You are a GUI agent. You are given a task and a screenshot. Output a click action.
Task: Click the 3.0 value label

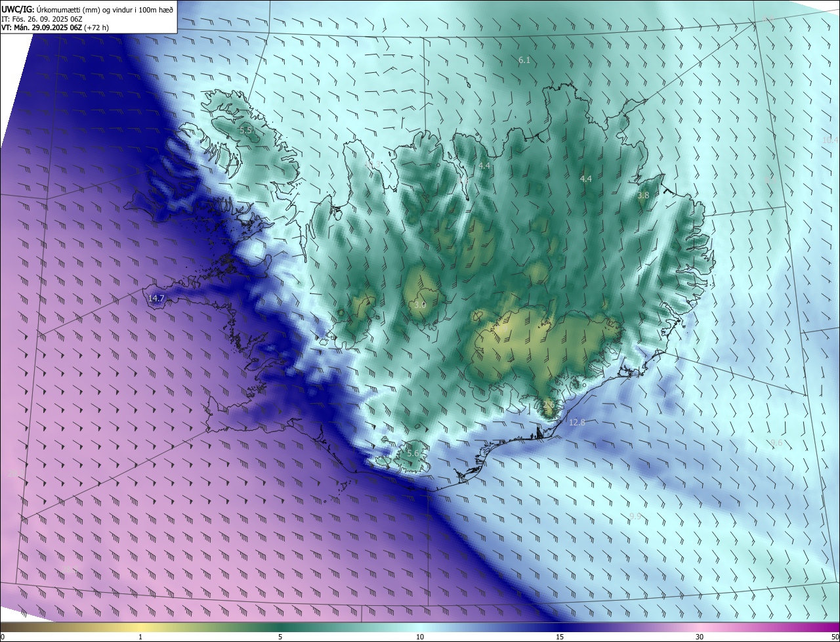click(x=421, y=305)
